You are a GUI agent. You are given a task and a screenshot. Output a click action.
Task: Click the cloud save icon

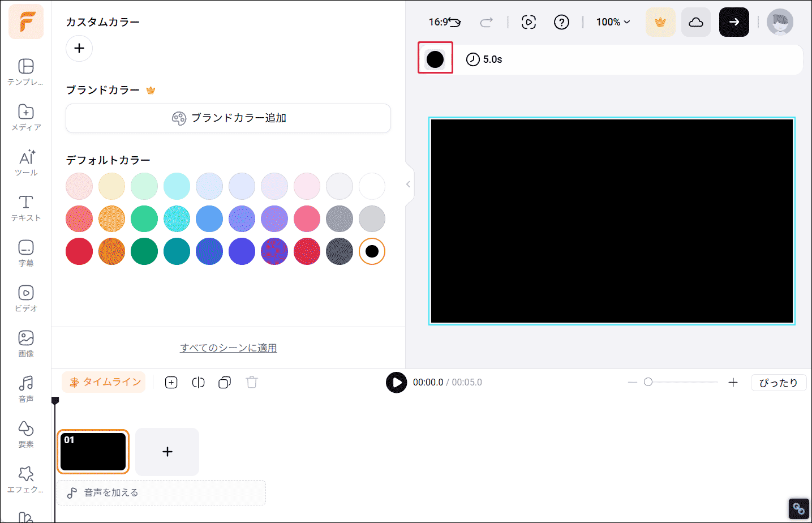[695, 22]
